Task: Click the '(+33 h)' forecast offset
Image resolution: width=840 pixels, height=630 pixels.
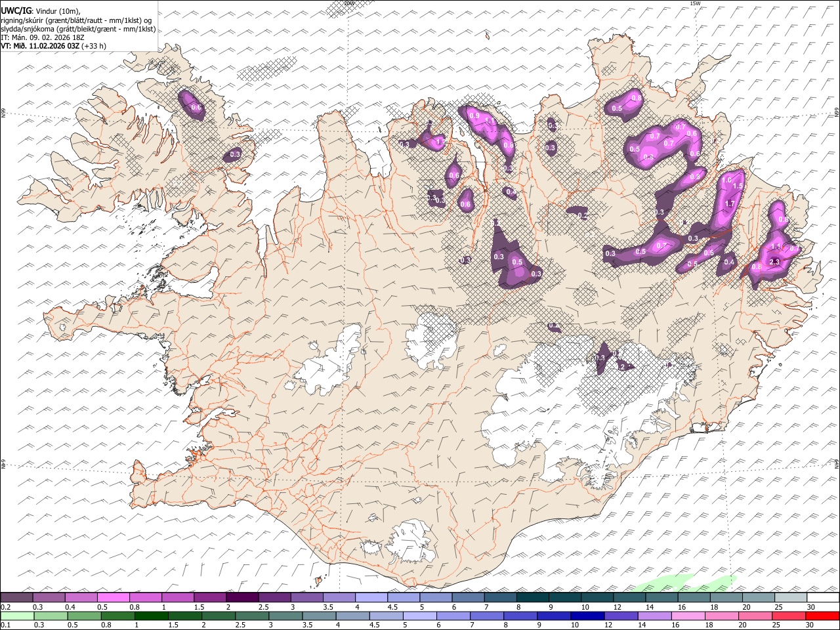Action: (x=94, y=46)
